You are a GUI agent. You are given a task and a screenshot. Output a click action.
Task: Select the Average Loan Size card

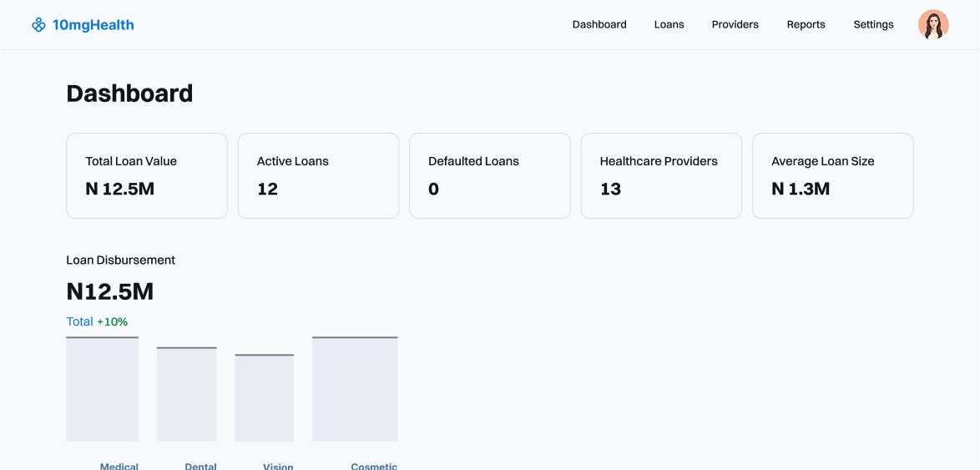click(832, 175)
